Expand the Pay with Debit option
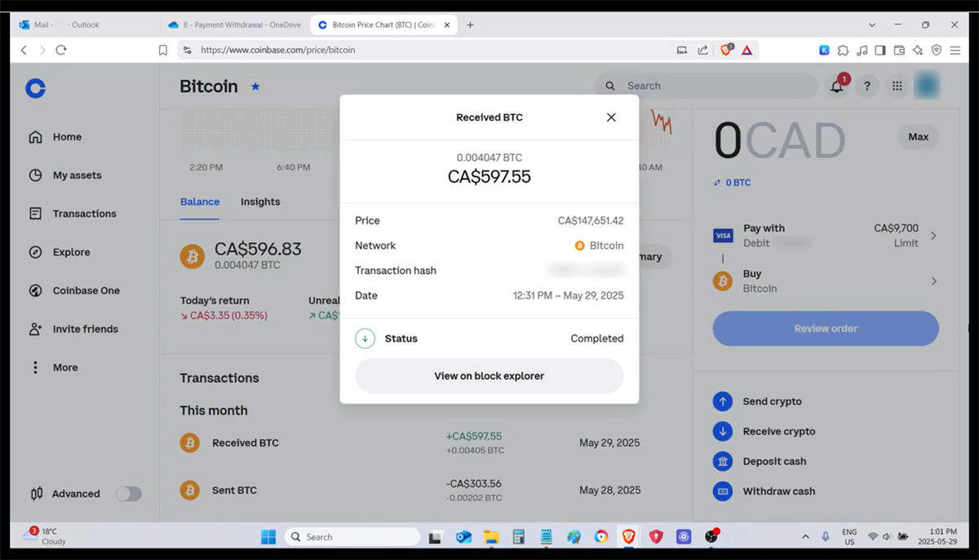 tap(826, 236)
